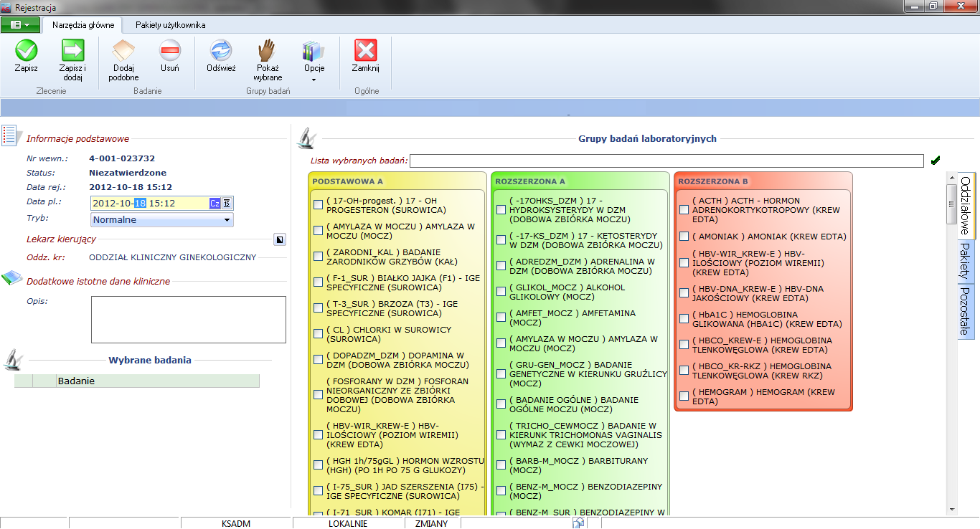Confirm selected tests with the checkmark icon
This screenshot has width=980, height=529.
point(936,161)
